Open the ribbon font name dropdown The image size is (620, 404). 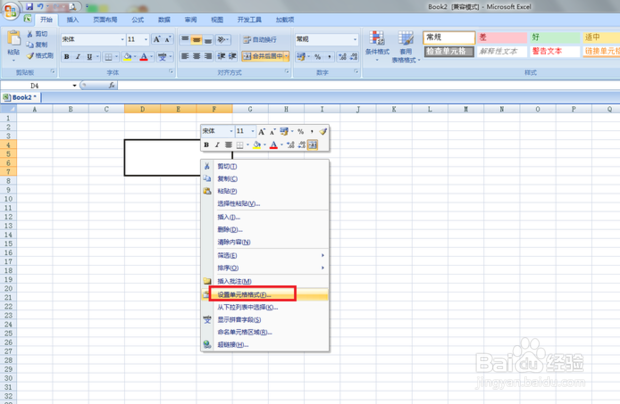[122, 39]
